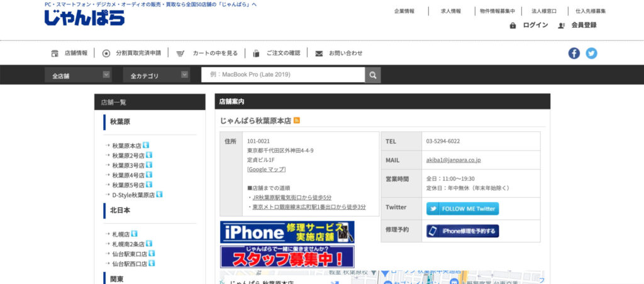
Task: Click Twitter icon next to 秋葉原5号店
Action: 149,185
